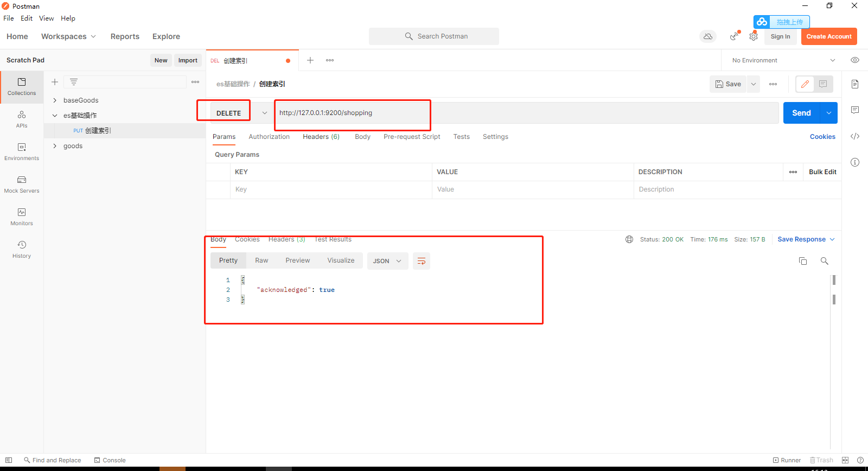This screenshot has width=868, height=471.
Task: Open the settings gear icon
Action: point(754,36)
